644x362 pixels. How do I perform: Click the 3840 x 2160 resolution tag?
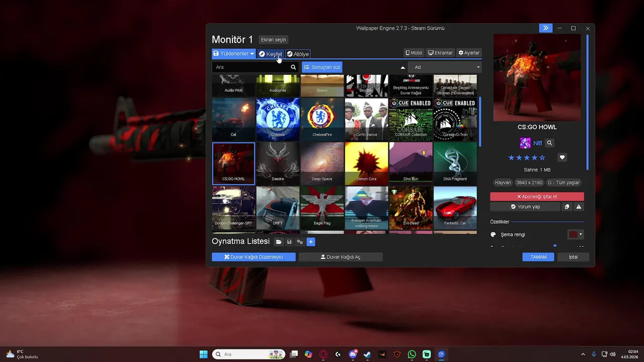529,183
